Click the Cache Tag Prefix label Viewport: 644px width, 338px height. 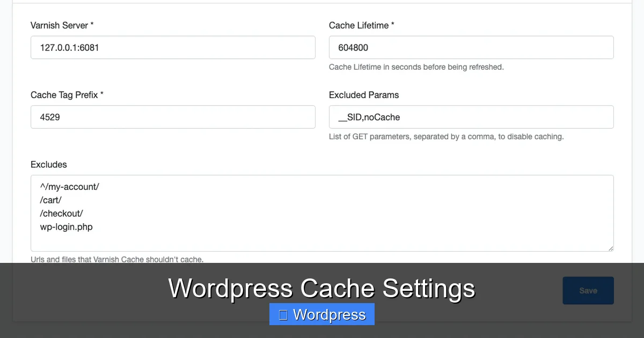tap(66, 95)
